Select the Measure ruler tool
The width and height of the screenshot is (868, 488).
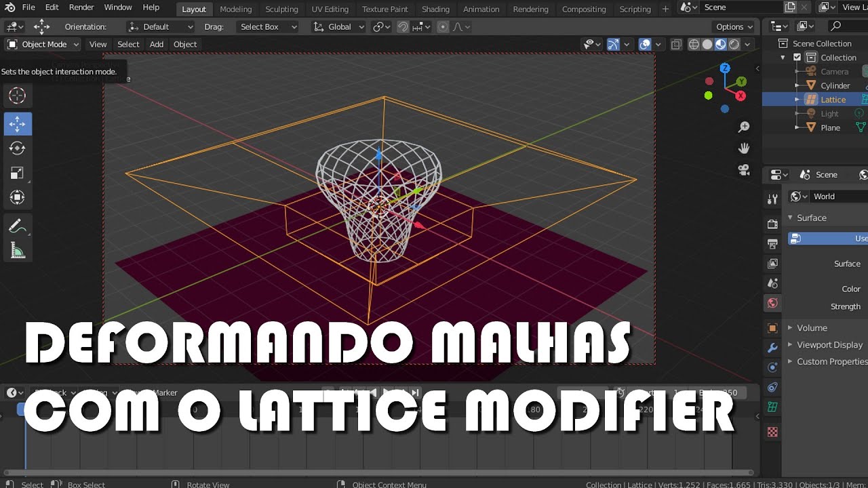pyautogui.click(x=18, y=251)
